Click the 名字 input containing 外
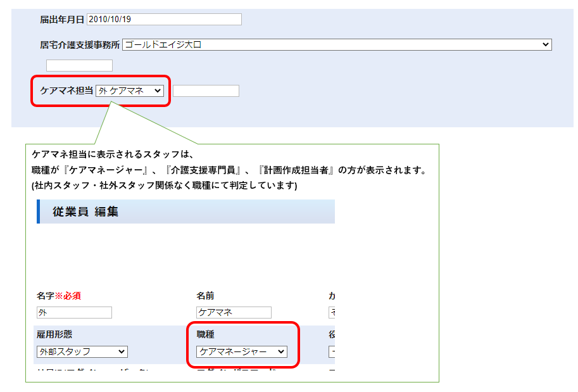This screenshot has height=392, width=578. coord(74,312)
